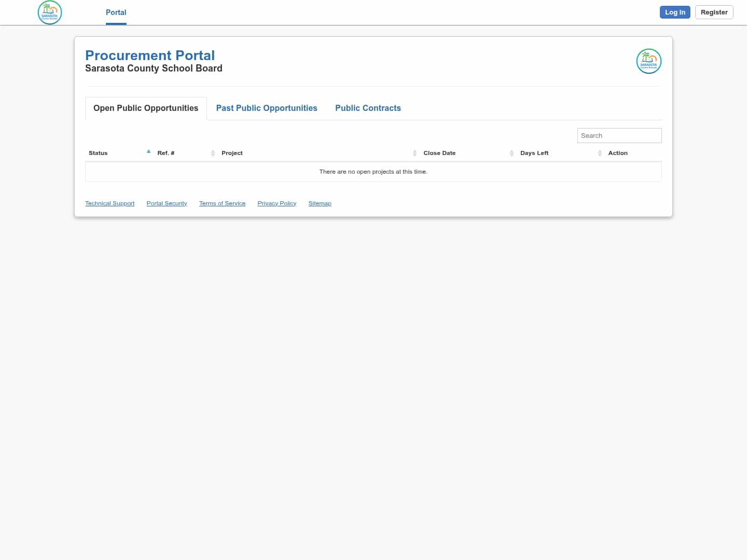The height and width of the screenshot is (560, 747).
Task: Sort the table by Days Left header
Action: coord(534,153)
